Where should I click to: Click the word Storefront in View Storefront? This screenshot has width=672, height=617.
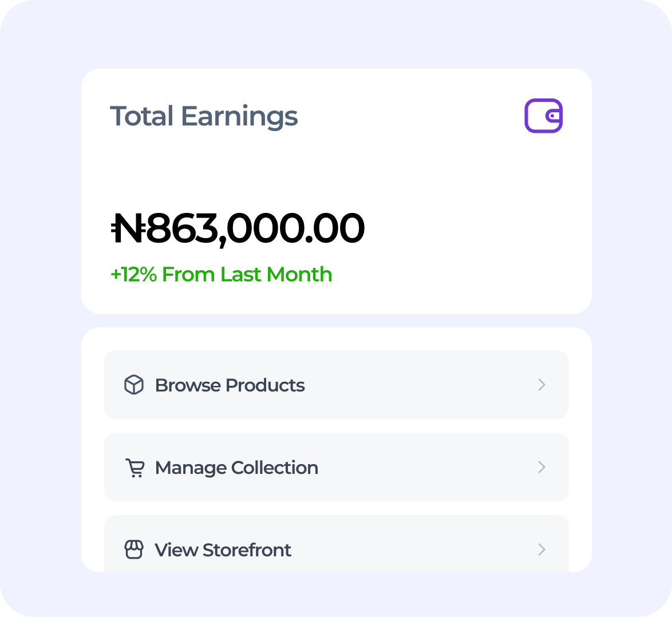(x=247, y=550)
